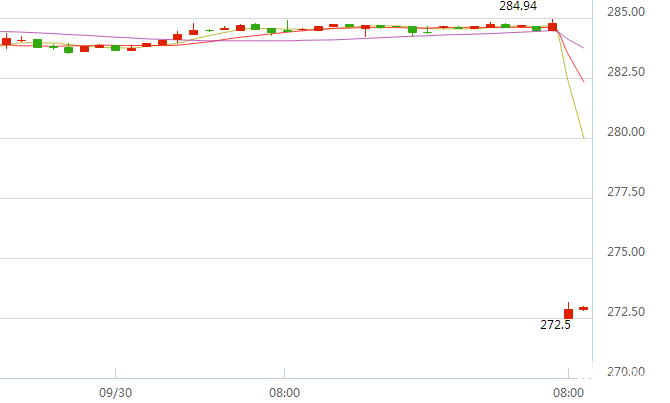Click the red candlestick below the 284.94 label

(552, 26)
